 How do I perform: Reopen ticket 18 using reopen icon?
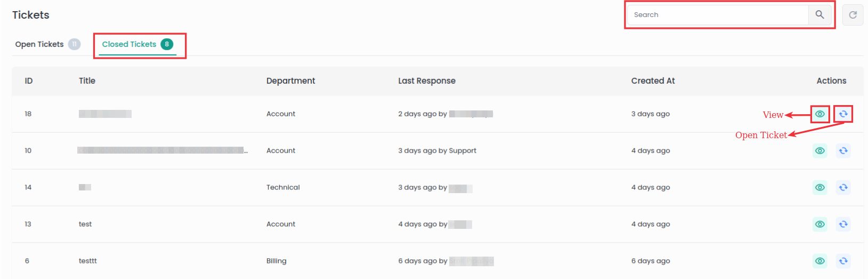point(843,114)
